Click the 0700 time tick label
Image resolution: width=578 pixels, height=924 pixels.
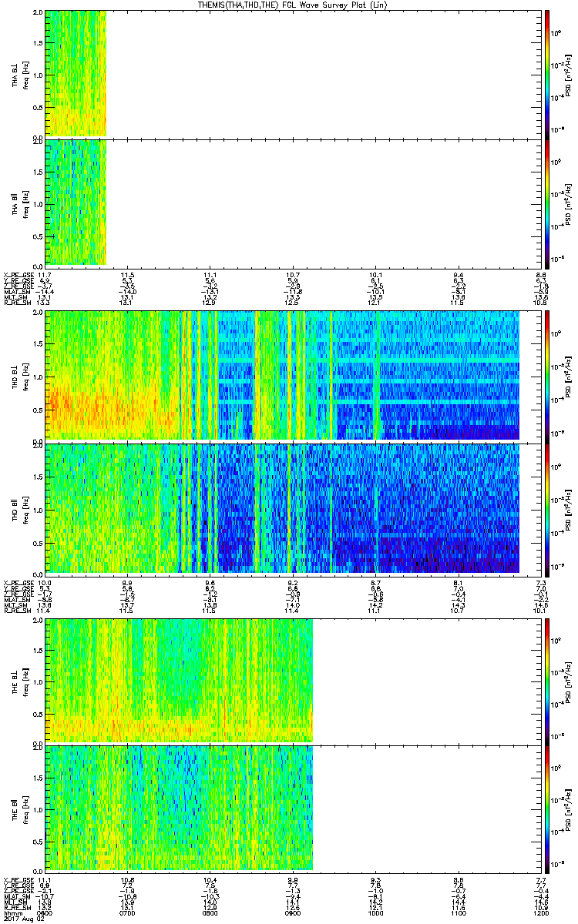[x=128, y=912]
